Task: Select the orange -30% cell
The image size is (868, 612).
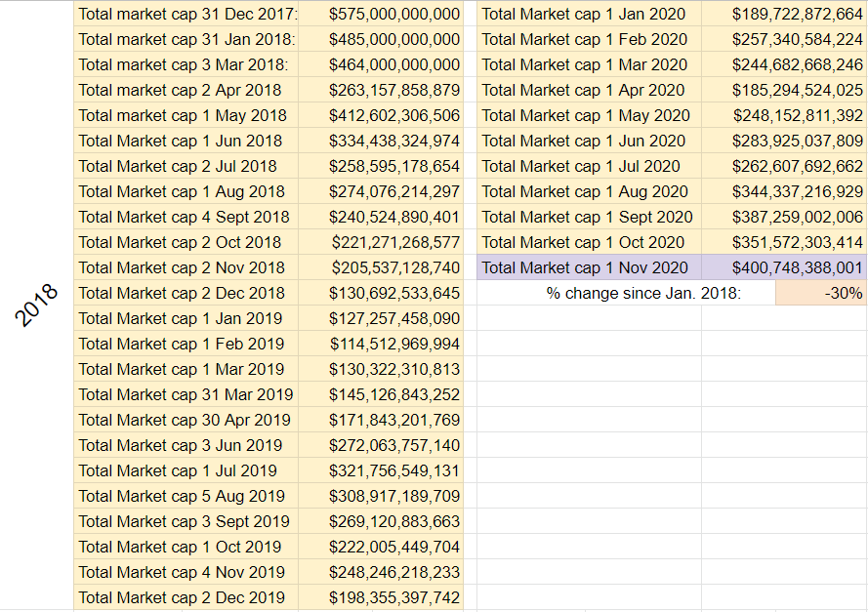Action: point(820,293)
